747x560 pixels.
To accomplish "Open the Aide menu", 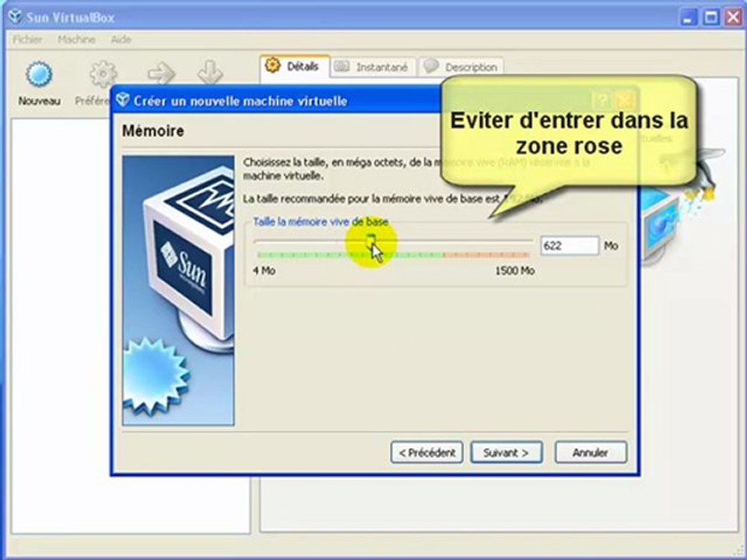I will coord(121,40).
